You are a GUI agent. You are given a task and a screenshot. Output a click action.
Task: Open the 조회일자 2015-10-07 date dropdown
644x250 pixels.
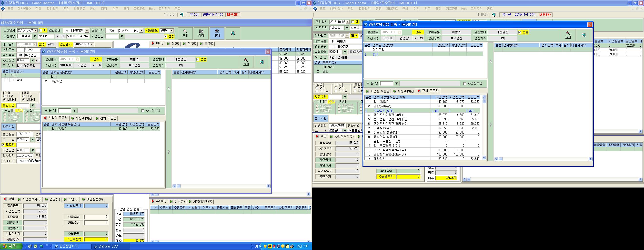(35, 31)
